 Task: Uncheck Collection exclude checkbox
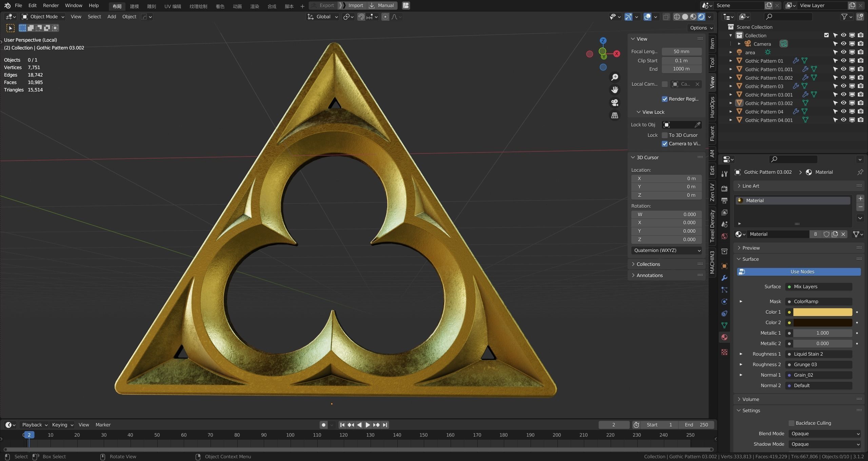coord(826,35)
